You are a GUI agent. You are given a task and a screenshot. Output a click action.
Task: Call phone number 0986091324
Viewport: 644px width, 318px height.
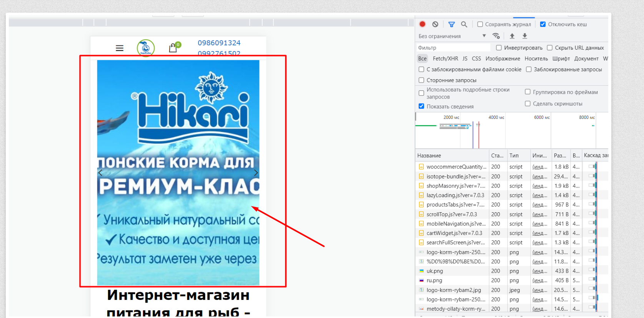(x=219, y=43)
